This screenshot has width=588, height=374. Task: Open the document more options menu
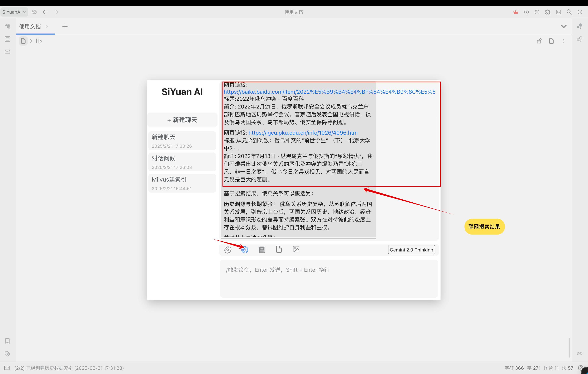(564, 41)
